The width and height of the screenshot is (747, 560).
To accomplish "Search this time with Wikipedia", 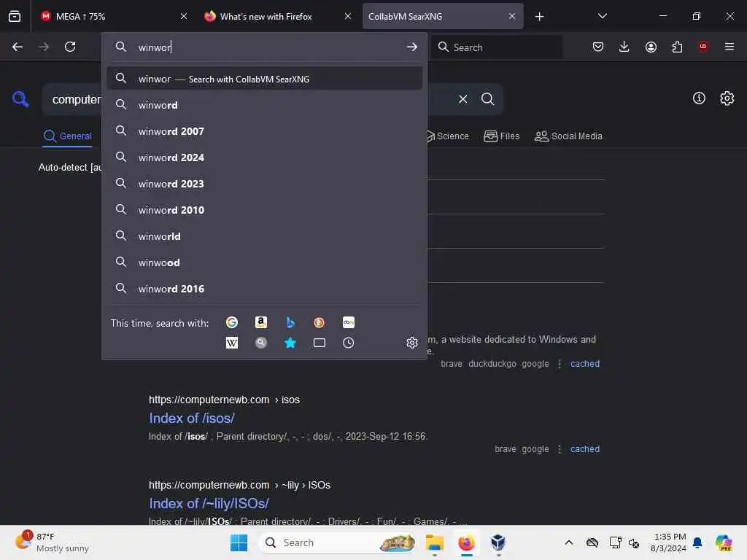I will point(232,343).
